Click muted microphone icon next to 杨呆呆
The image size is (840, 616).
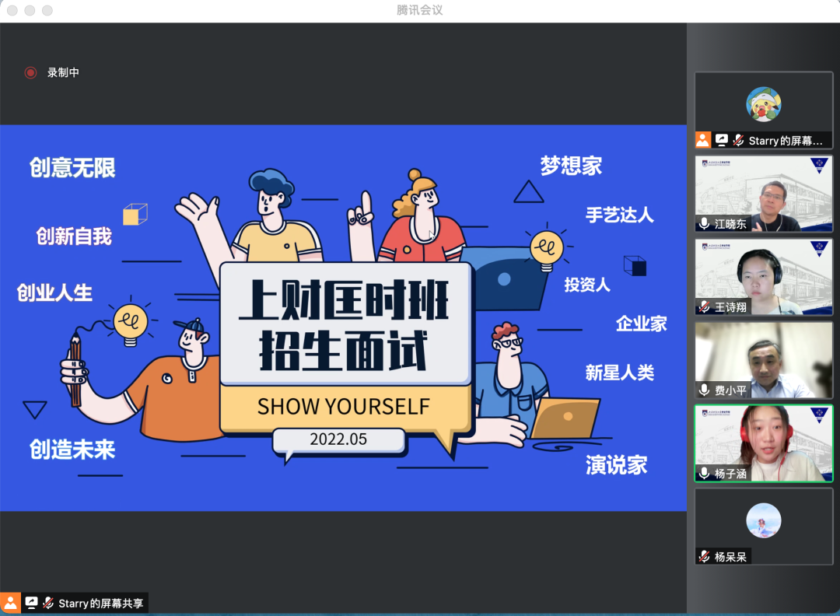point(704,556)
